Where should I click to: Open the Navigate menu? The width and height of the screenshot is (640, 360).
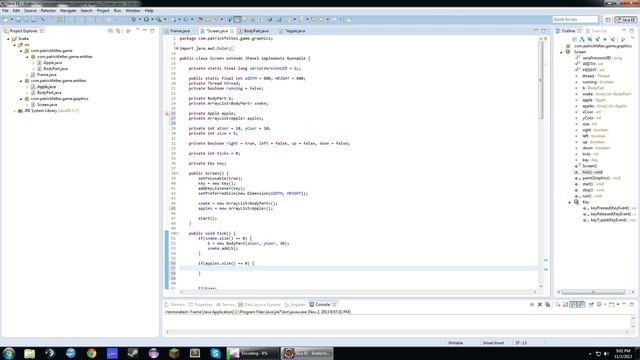[68, 11]
